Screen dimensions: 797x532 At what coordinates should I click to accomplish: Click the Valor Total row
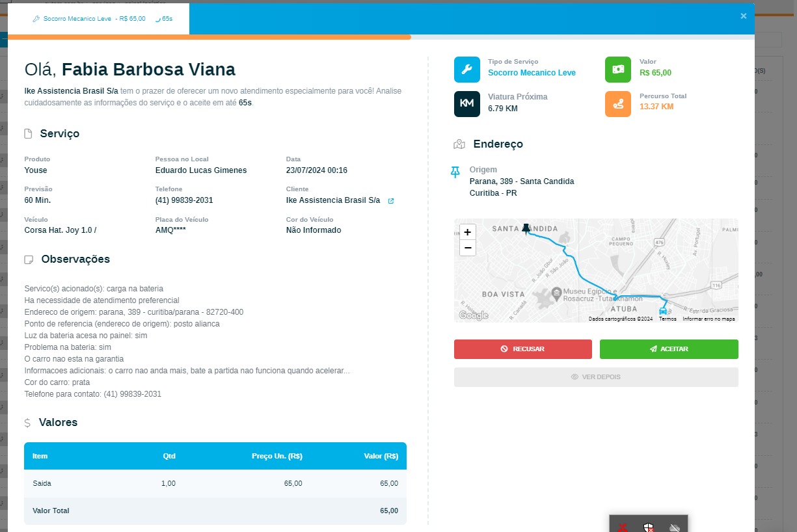[215, 511]
